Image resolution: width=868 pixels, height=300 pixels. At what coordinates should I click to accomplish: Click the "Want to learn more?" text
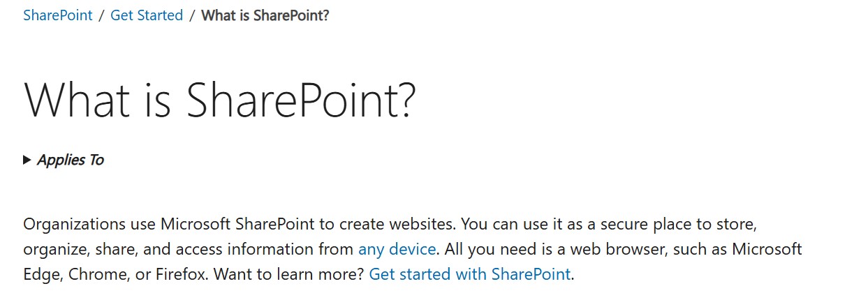click(x=289, y=274)
